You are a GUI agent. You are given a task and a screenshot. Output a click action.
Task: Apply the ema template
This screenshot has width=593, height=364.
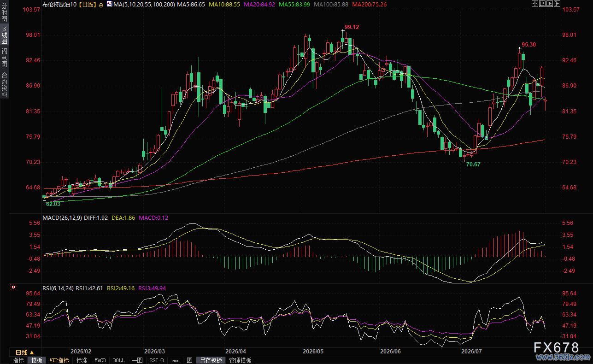tap(176, 360)
